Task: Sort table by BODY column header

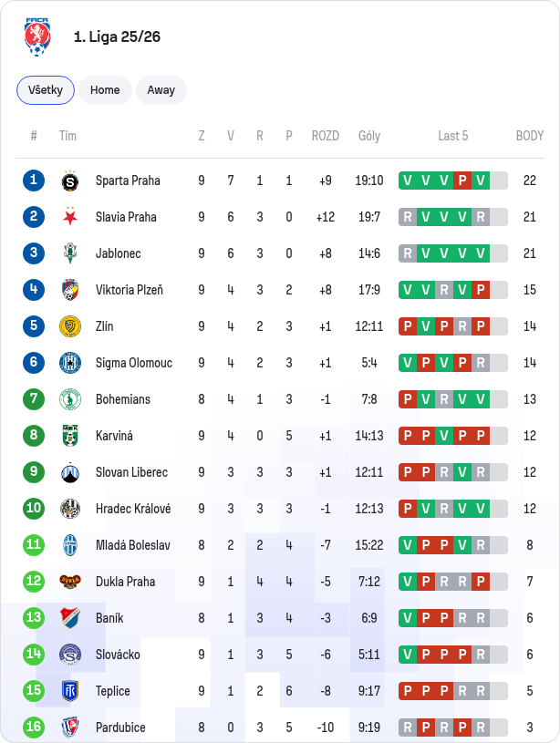Action: [530, 136]
